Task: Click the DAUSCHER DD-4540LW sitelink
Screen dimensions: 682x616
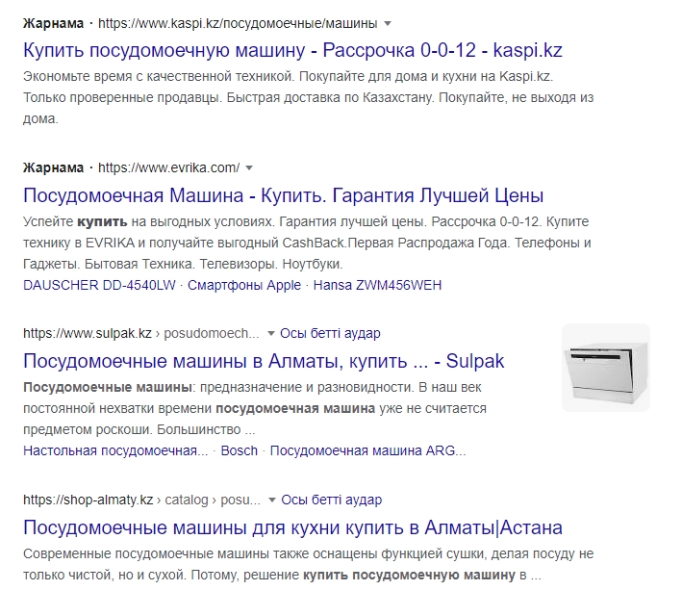Action: [x=98, y=285]
